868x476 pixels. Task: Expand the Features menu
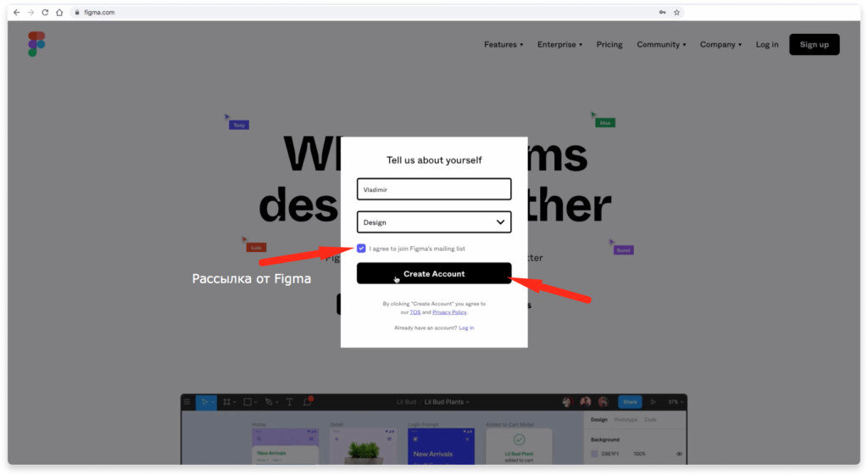[x=504, y=44]
